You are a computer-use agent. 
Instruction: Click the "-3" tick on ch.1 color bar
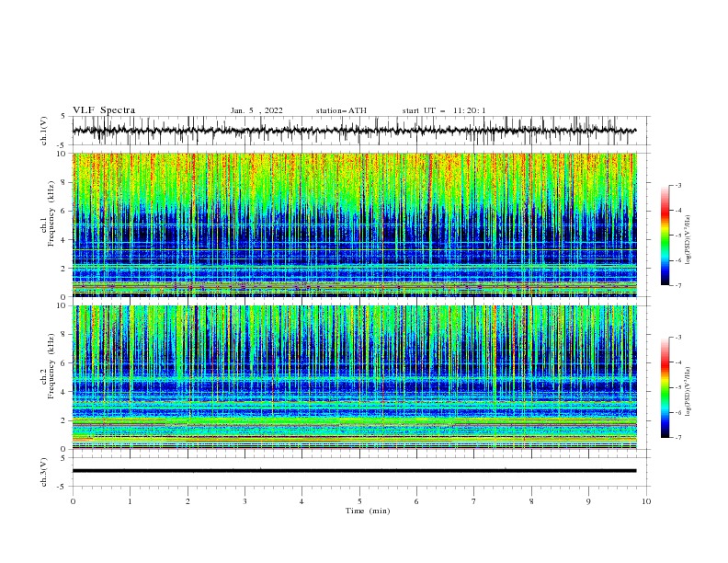(678, 185)
